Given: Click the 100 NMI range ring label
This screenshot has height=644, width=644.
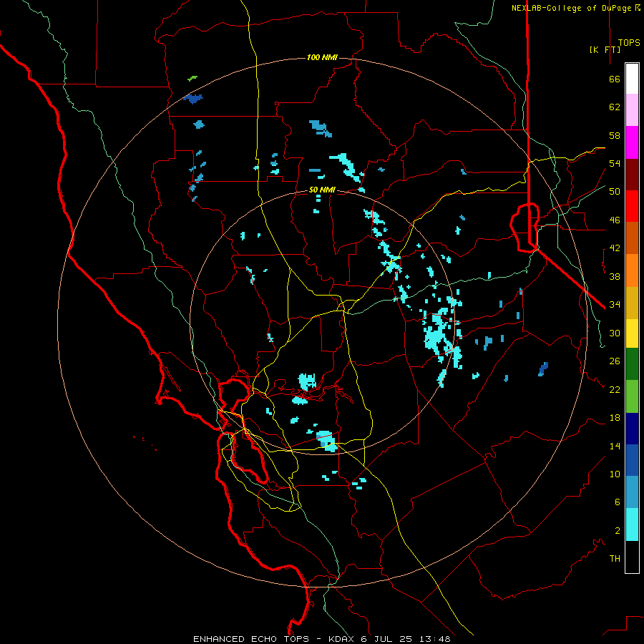Looking at the screenshot, I should 322,57.
